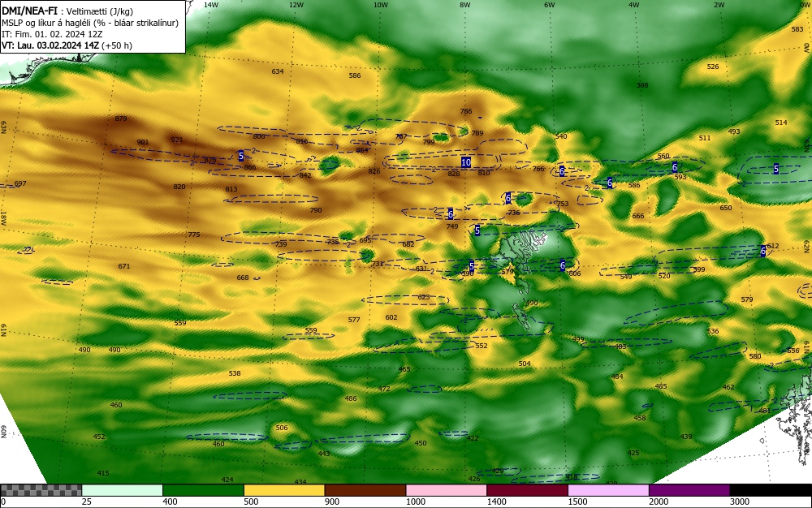Screen dimensions: 812x508
Task: Click the checkered 0–25 legend swatch
Action: [41, 490]
